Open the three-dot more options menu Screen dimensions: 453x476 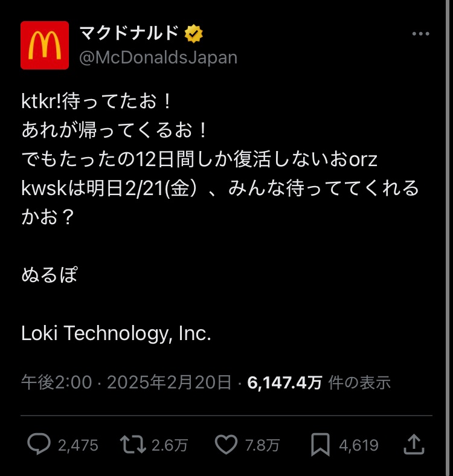click(x=421, y=34)
